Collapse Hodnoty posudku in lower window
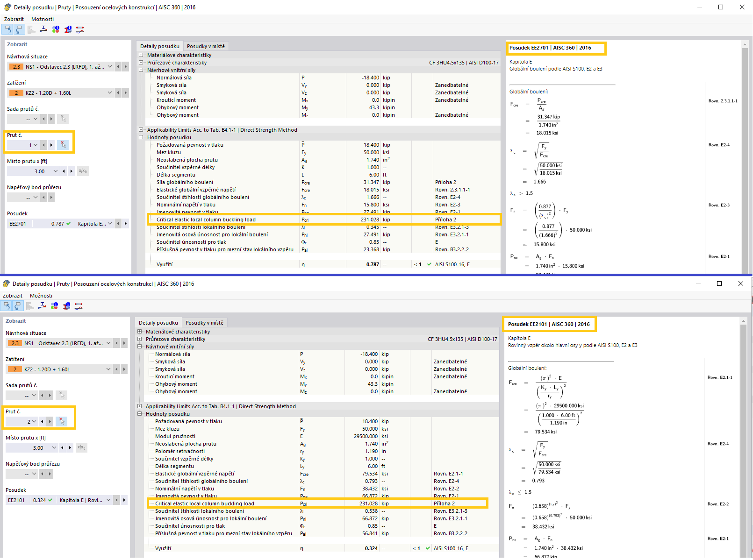 (140, 414)
